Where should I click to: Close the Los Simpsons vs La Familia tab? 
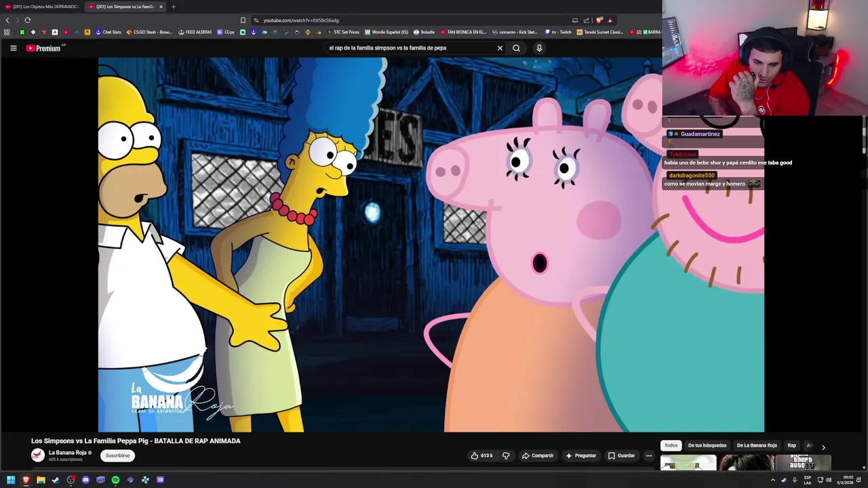tap(161, 7)
